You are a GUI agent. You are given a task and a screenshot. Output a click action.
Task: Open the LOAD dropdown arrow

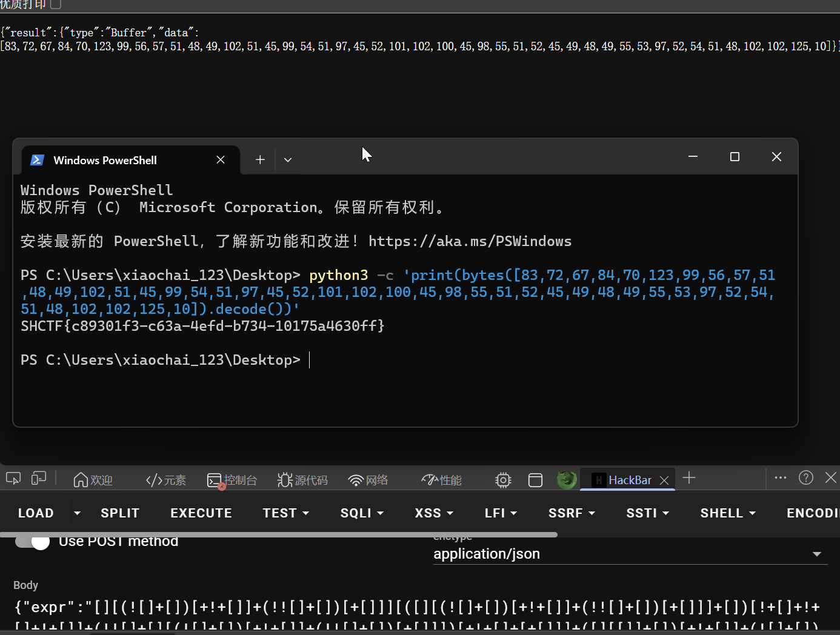77,513
